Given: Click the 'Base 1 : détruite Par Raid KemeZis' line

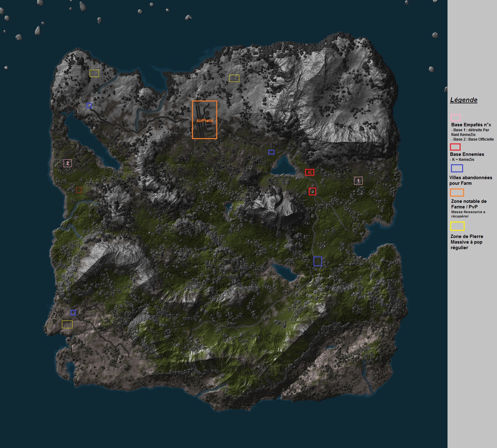Looking at the screenshot, I should (470, 132).
